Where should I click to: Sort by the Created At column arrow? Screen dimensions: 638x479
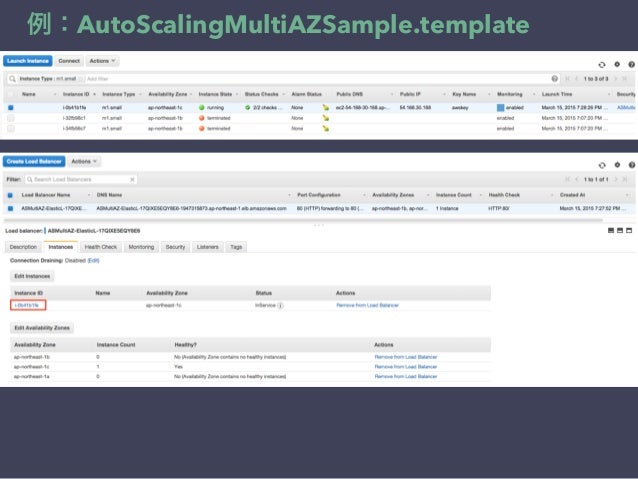pyautogui.click(x=627, y=195)
